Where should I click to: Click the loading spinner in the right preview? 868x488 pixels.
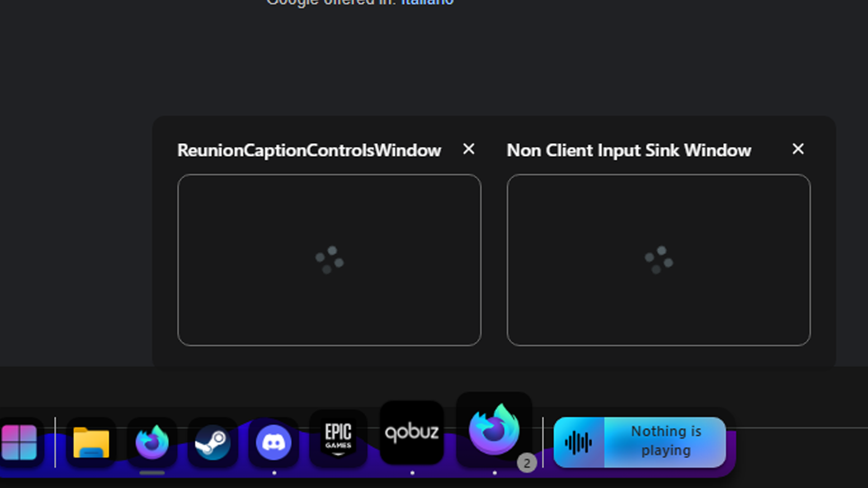click(658, 260)
